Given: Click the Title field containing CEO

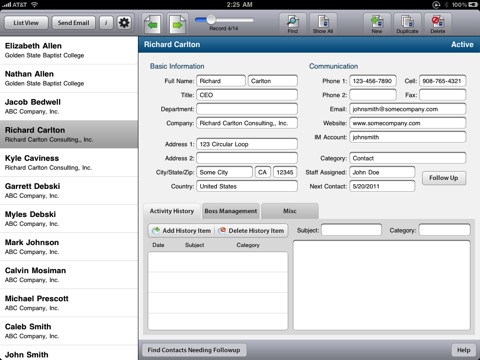Looking at the screenshot, I should [x=247, y=95].
